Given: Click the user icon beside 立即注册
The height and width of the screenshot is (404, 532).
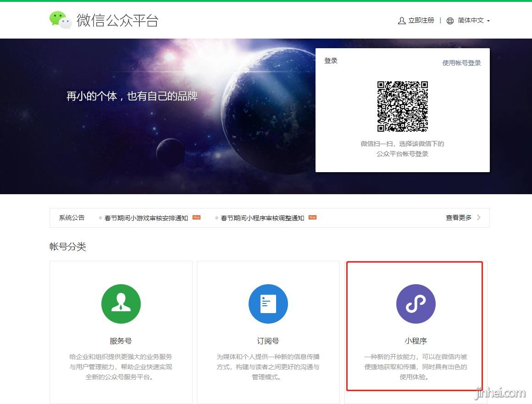Looking at the screenshot, I should pos(402,21).
